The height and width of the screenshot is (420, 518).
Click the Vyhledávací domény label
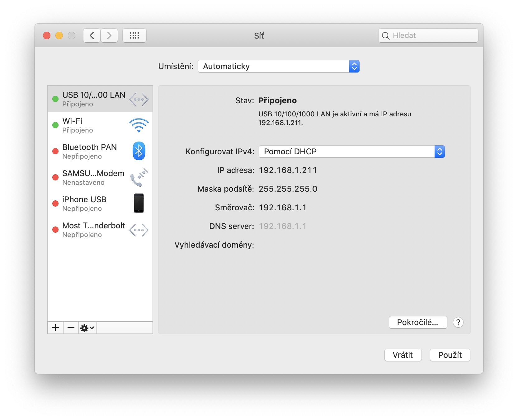[214, 245]
